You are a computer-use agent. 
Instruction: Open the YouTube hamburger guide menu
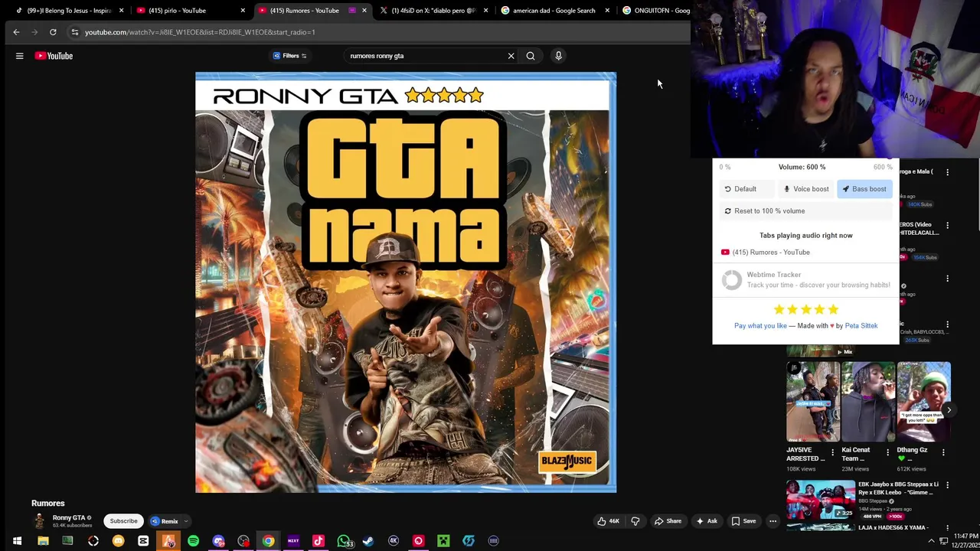pos(20,56)
